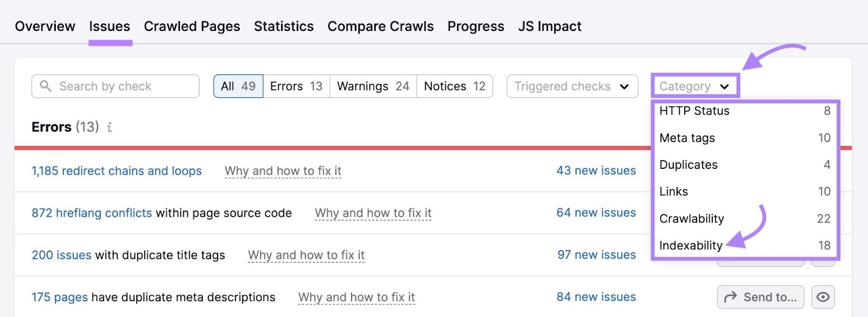Toggle the Notices 12 filter
The image size is (868, 317).
coord(454,86)
